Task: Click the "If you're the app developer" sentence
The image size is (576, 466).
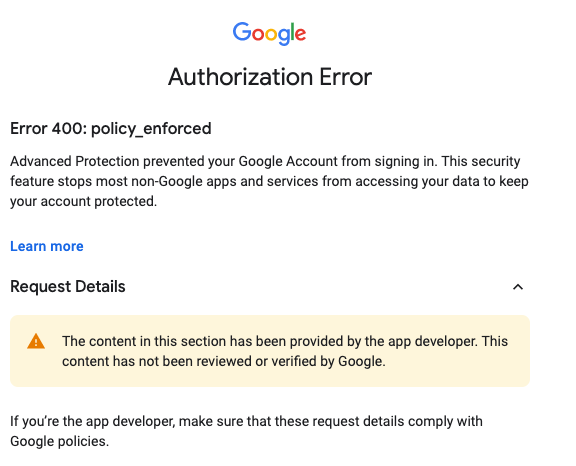Action: point(246,421)
